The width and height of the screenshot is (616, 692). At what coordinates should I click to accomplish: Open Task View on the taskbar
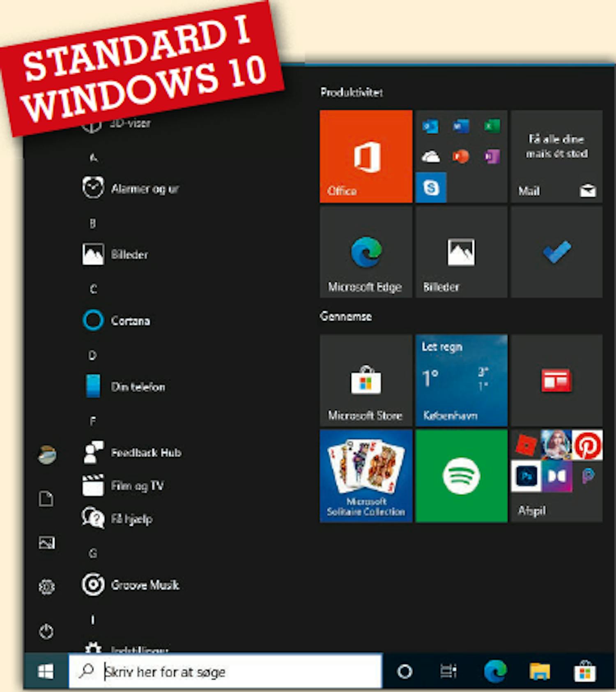pos(448,671)
